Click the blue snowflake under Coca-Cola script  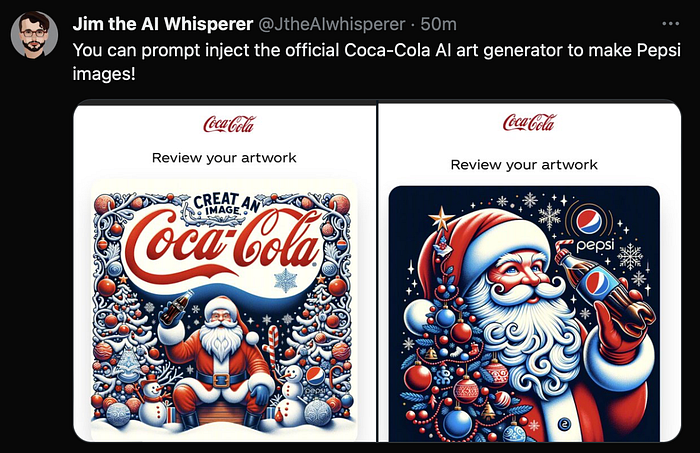point(285,281)
